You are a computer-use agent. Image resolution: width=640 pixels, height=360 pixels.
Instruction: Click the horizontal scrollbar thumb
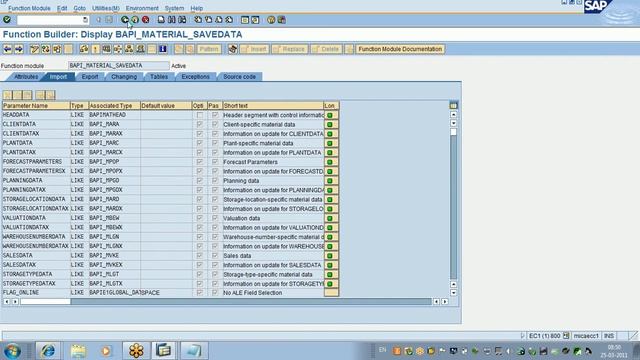point(45,302)
